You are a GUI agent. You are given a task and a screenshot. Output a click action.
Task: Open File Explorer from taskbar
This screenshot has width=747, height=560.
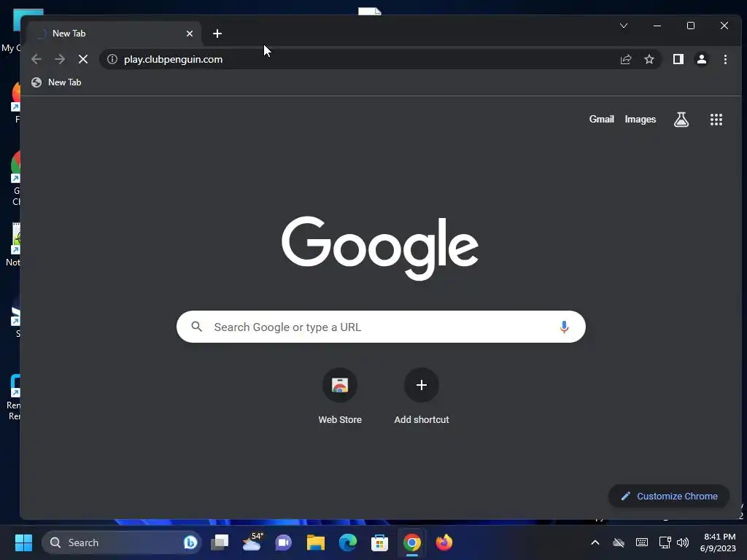click(x=315, y=542)
